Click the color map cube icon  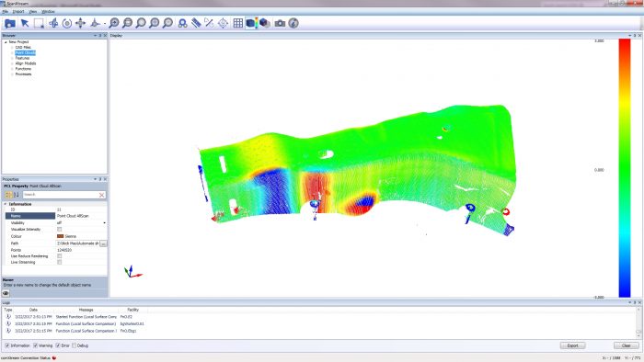tap(251, 23)
